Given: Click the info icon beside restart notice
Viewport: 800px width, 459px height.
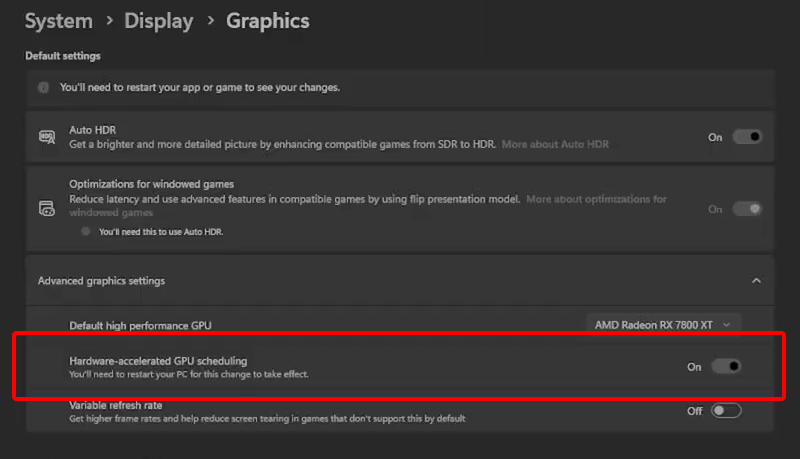Looking at the screenshot, I should [x=43, y=87].
